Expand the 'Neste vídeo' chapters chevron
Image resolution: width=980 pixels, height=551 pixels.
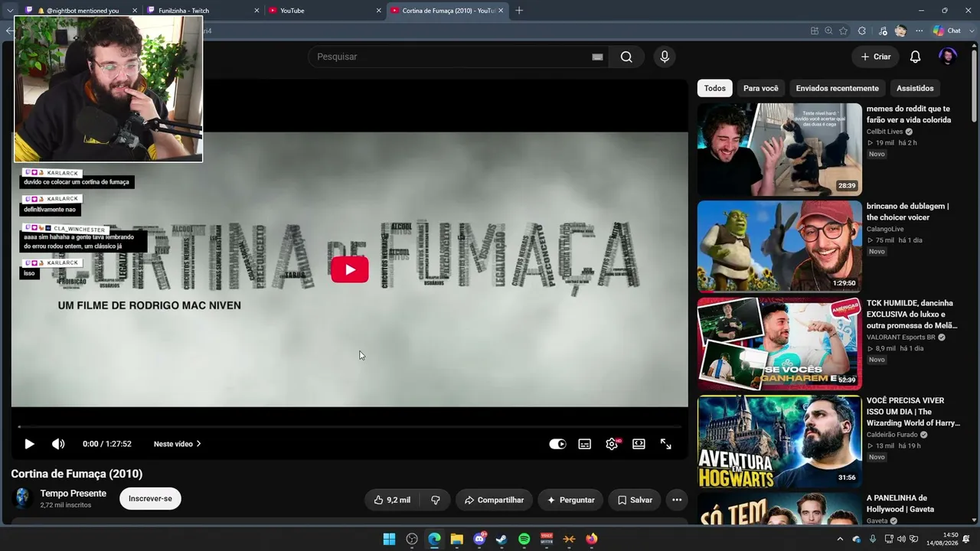199,444
